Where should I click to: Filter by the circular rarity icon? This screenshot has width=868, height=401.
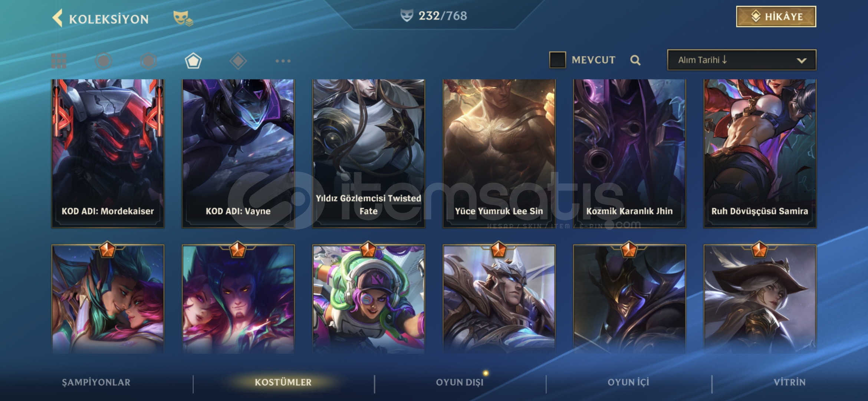(x=103, y=61)
